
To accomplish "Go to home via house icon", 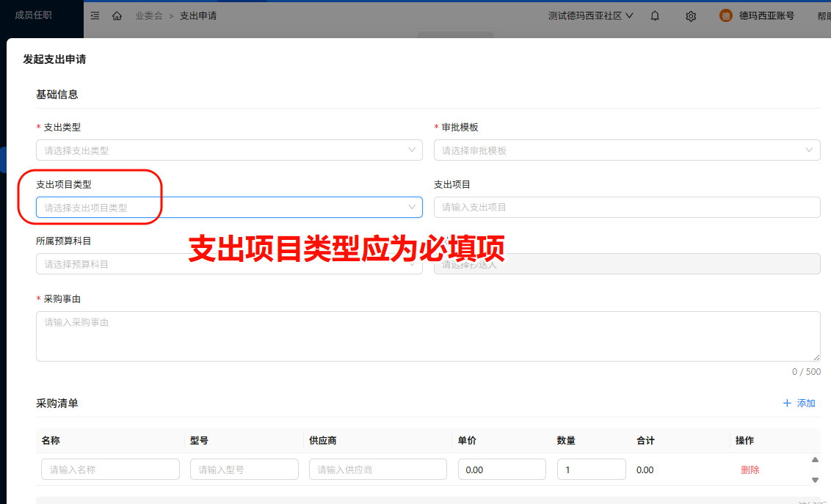I will coord(117,15).
